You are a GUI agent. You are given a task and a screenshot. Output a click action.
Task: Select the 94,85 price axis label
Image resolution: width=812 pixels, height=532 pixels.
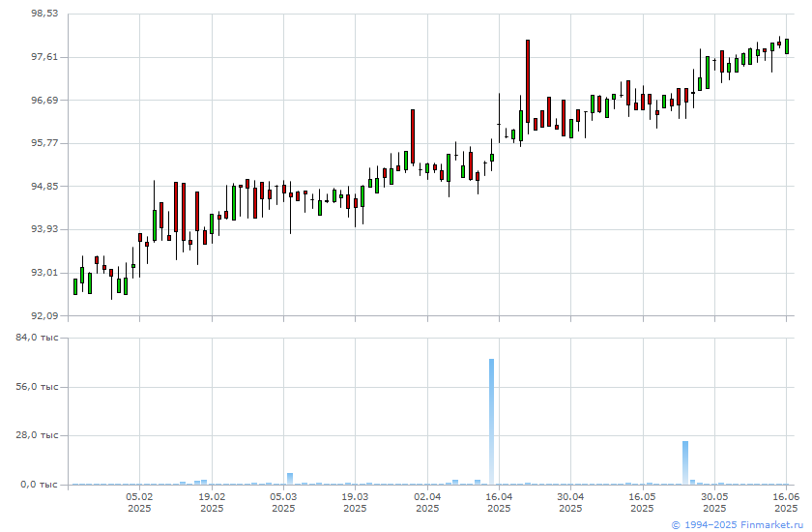pyautogui.click(x=45, y=186)
